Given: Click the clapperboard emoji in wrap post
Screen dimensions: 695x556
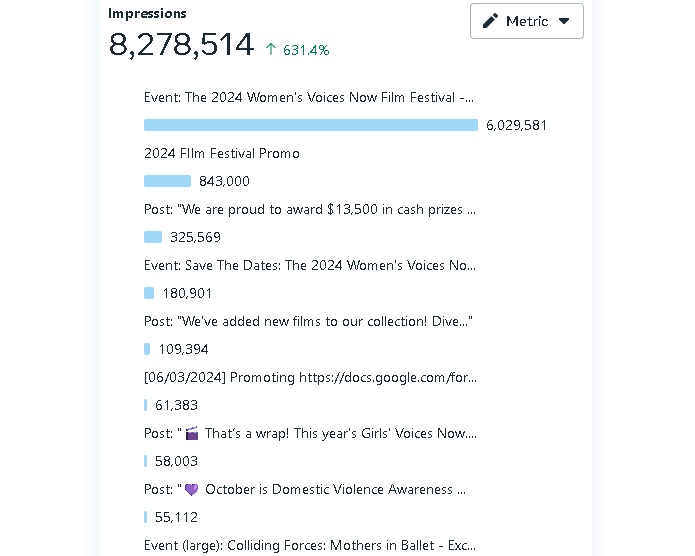Looking at the screenshot, I should (192, 434).
